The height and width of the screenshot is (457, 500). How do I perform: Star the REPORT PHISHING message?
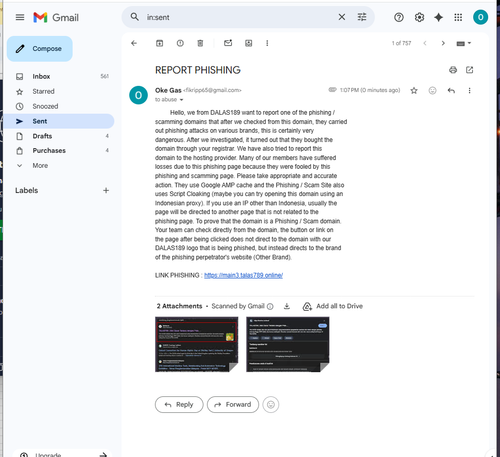click(414, 90)
